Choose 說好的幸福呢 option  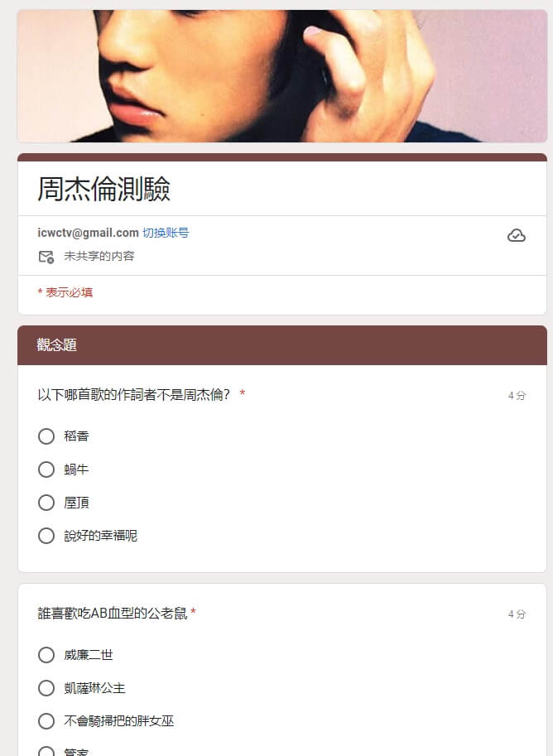click(x=46, y=535)
